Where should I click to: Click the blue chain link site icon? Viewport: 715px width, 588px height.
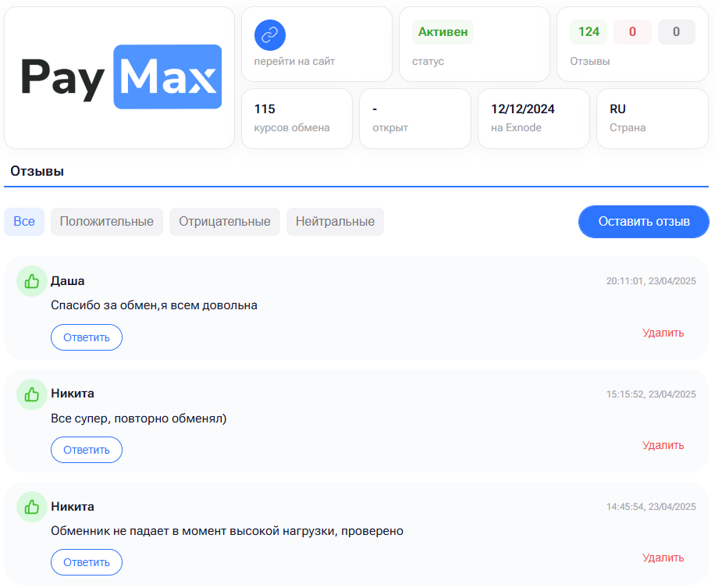270,35
